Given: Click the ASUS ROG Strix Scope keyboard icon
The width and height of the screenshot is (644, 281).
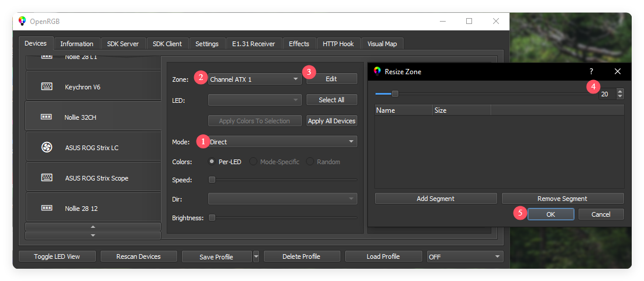Looking at the screenshot, I should coord(47,178).
